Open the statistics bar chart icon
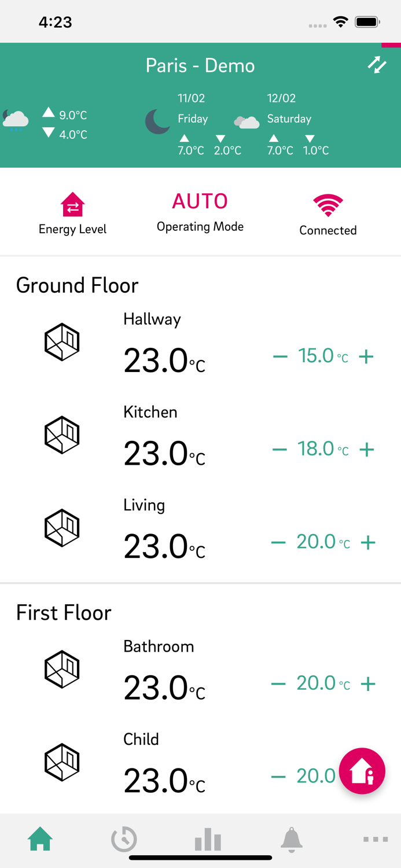Viewport: 401px width, 868px height. point(207,839)
